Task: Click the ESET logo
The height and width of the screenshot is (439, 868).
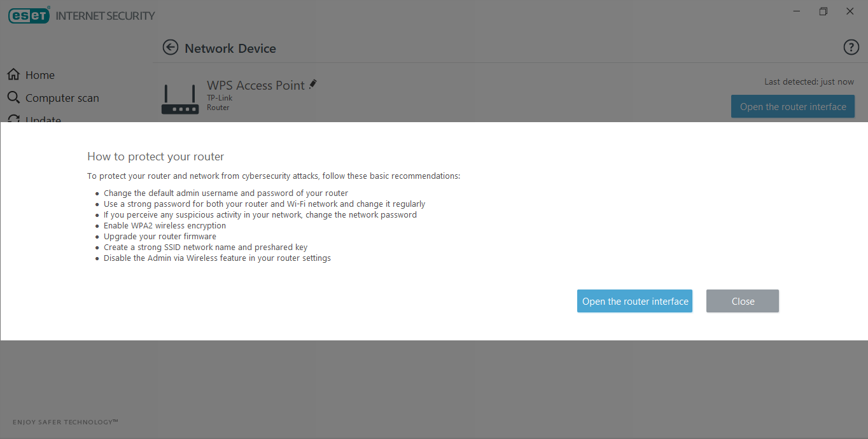Action: 29,15
